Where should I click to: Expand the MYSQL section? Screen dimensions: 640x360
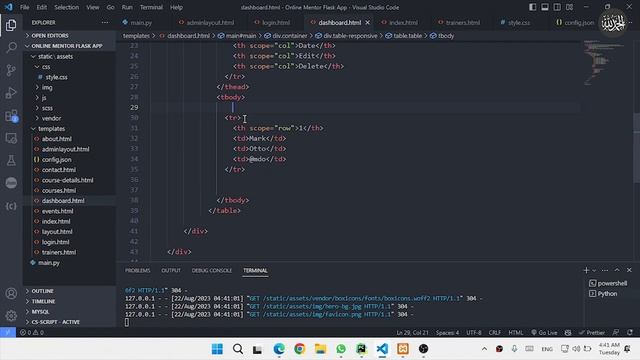coord(69,311)
